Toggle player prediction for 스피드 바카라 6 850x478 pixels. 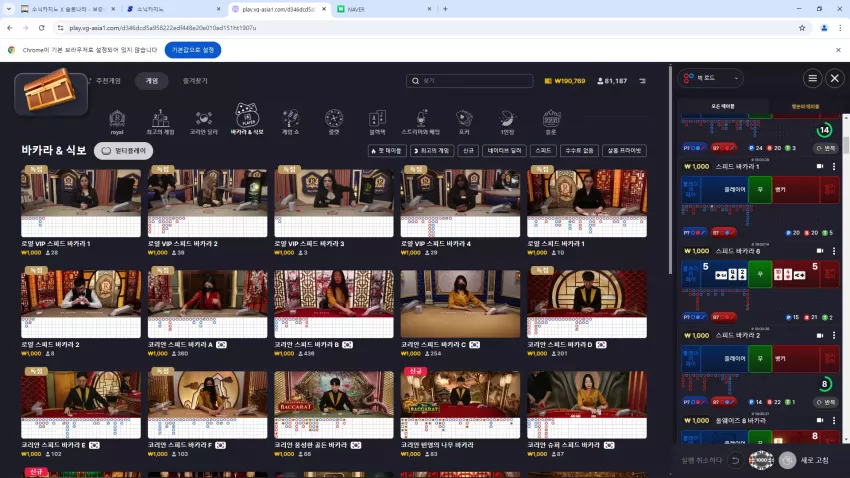694,317
